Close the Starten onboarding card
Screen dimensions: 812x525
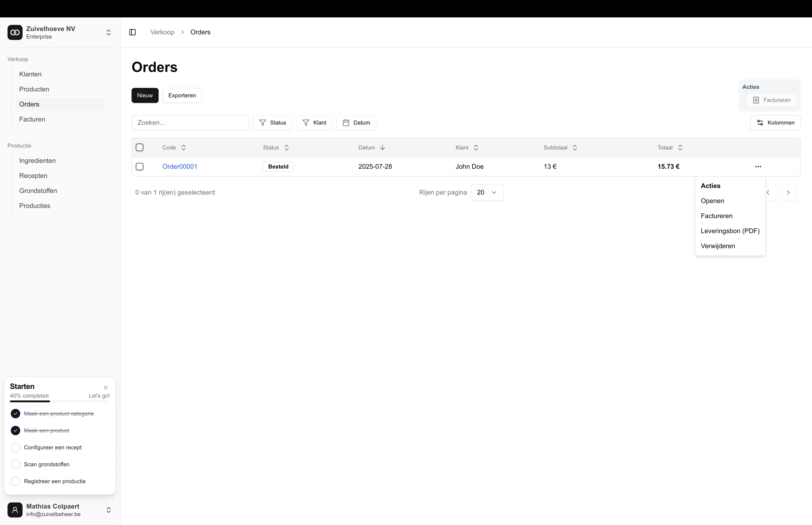(x=106, y=388)
